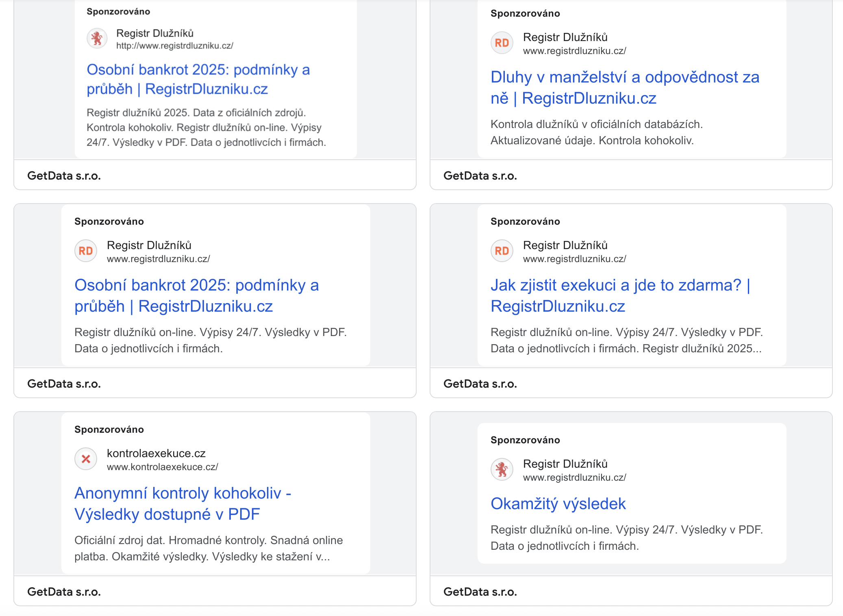This screenshot has height=616, width=843.
Task: Click Sponzorováno label in the Jak zjistit exekuci ad
Action: coord(525,221)
